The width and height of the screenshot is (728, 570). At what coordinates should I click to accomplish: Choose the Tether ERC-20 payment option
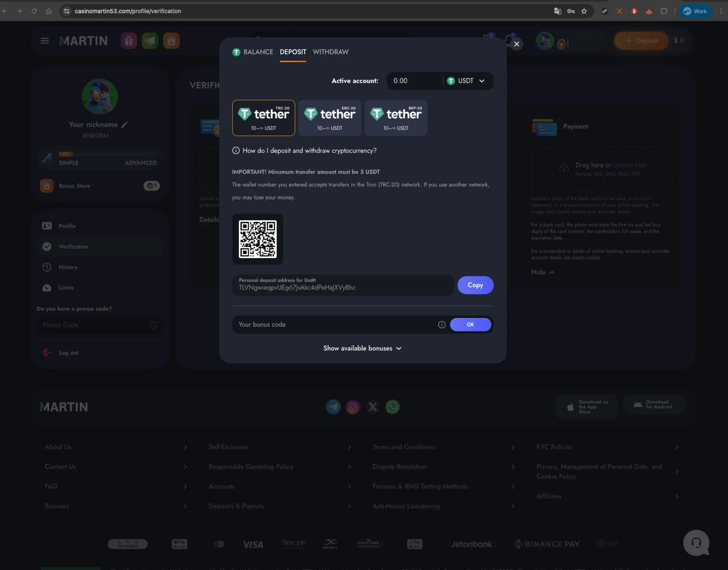click(x=330, y=118)
